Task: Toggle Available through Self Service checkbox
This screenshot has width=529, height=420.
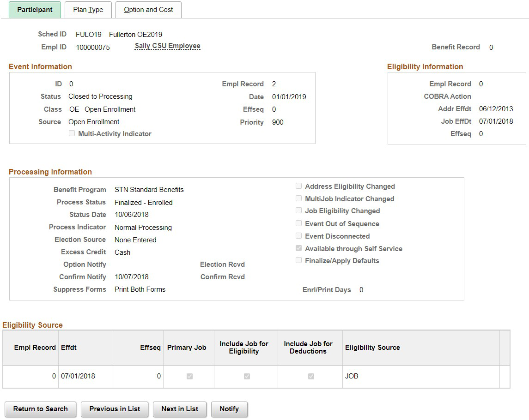Action: pos(298,248)
